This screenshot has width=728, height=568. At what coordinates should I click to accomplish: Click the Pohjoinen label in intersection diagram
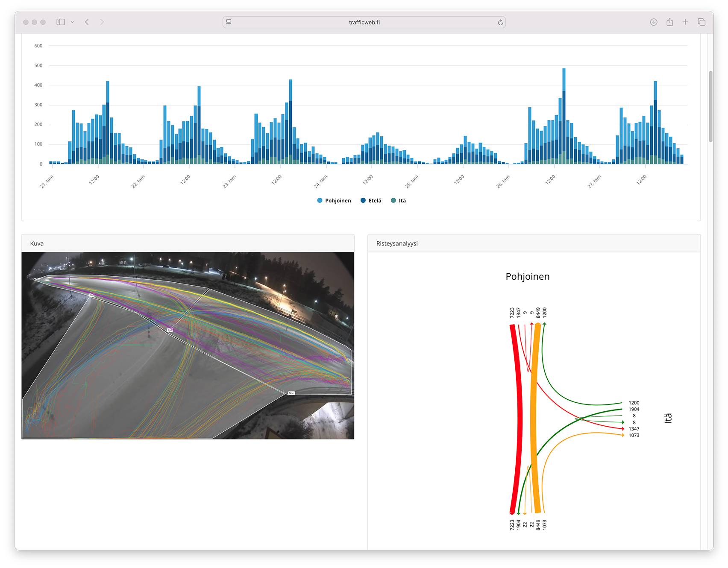coord(527,277)
